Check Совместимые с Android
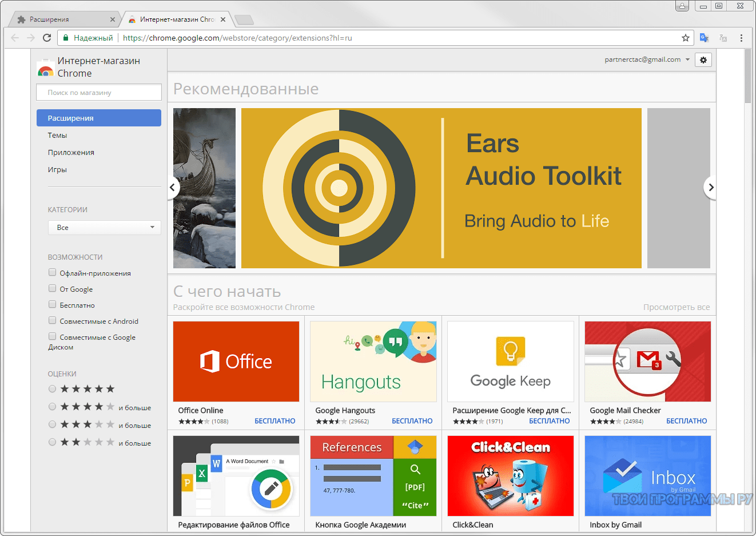756x536 pixels. (52, 320)
